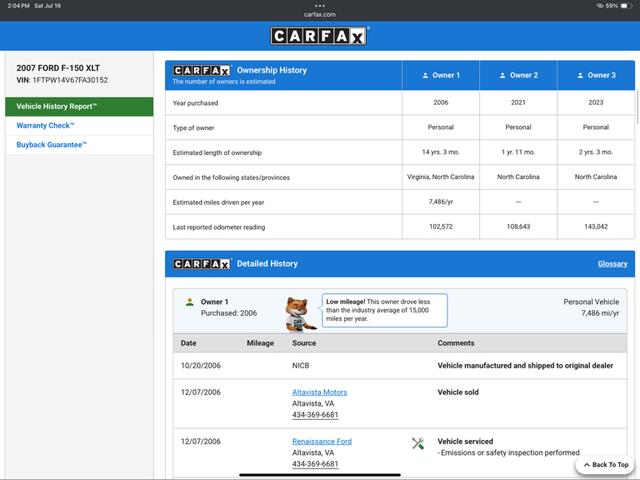
Task: Click the Type of owner row label
Action: coord(193,128)
